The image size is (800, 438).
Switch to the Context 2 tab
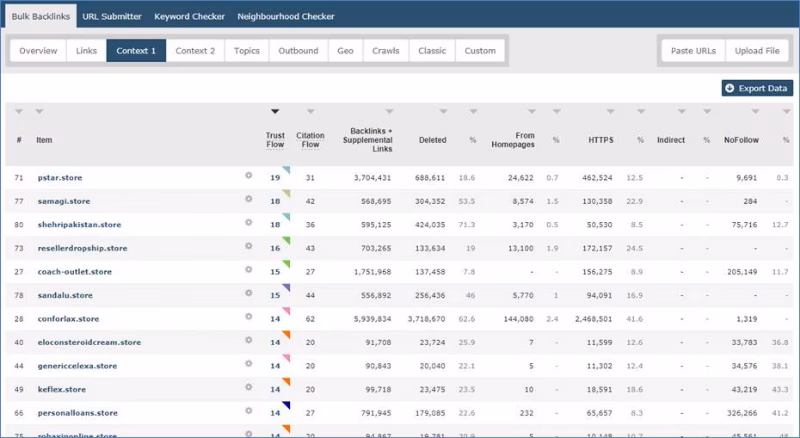tap(195, 50)
